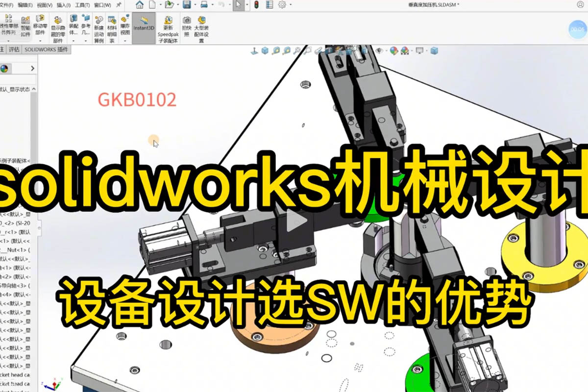Click the appearance color ball in left panel
Screen dimensions: 588x392
point(4,69)
